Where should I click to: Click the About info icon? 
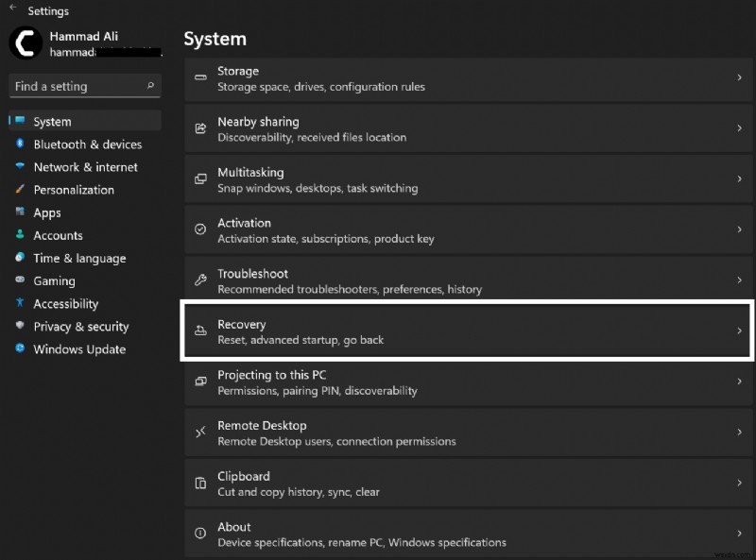[x=200, y=535]
